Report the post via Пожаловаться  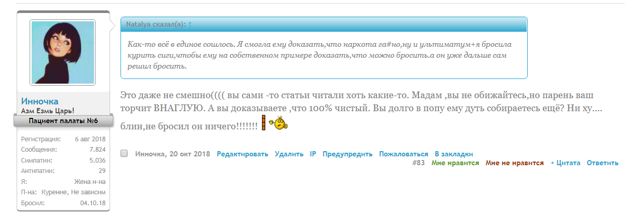404,154
